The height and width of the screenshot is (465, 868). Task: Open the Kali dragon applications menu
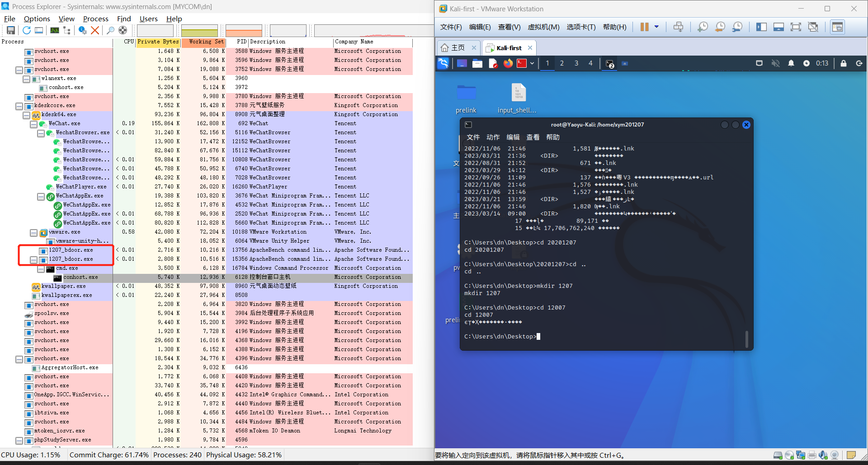click(x=443, y=63)
